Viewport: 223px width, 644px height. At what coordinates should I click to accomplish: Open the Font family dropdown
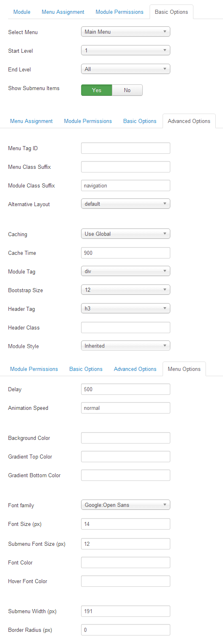point(126,505)
